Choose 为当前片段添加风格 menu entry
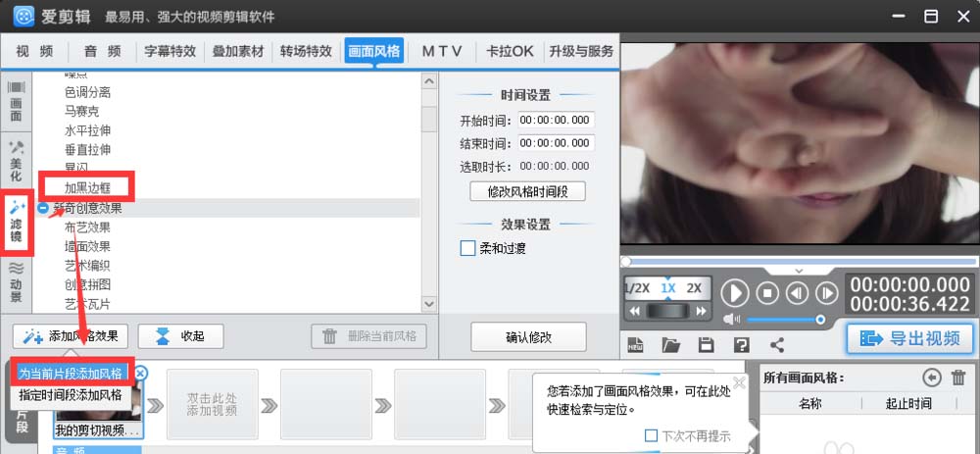This screenshot has height=454, width=980. [70, 374]
